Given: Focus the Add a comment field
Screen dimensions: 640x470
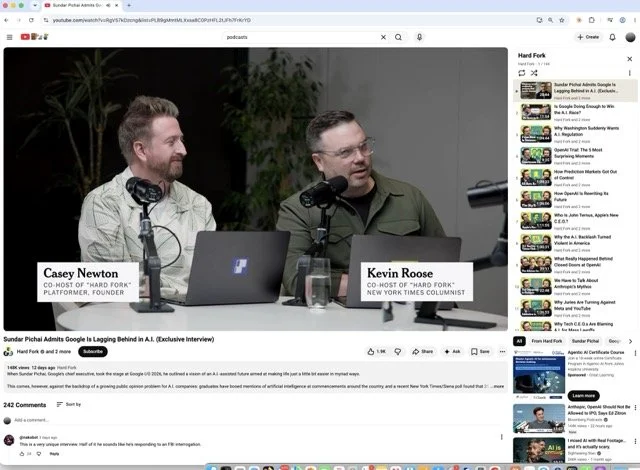Looking at the screenshot, I should tap(31, 420).
